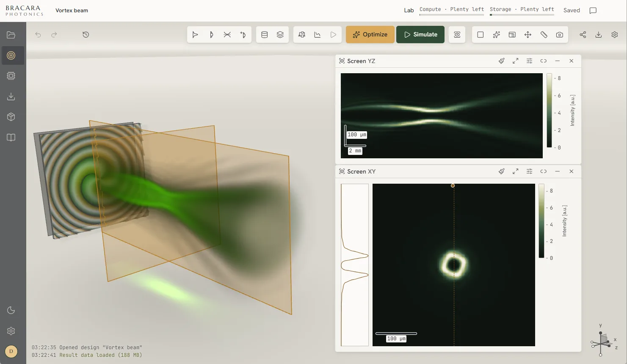Open the downloads tray in sidebar
Screen dimensions: 627x364
pos(11,97)
